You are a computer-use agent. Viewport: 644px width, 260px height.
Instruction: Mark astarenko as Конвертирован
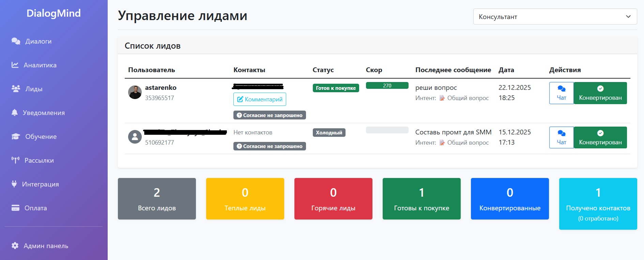coord(600,93)
